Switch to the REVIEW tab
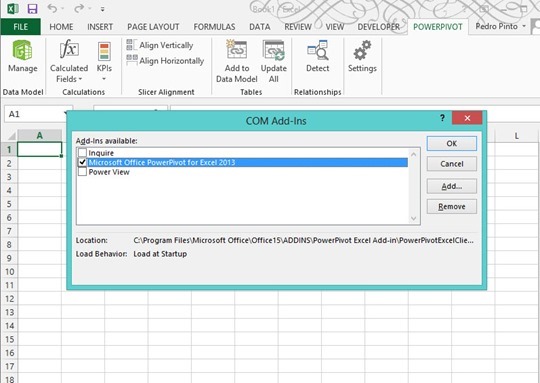 coord(298,27)
